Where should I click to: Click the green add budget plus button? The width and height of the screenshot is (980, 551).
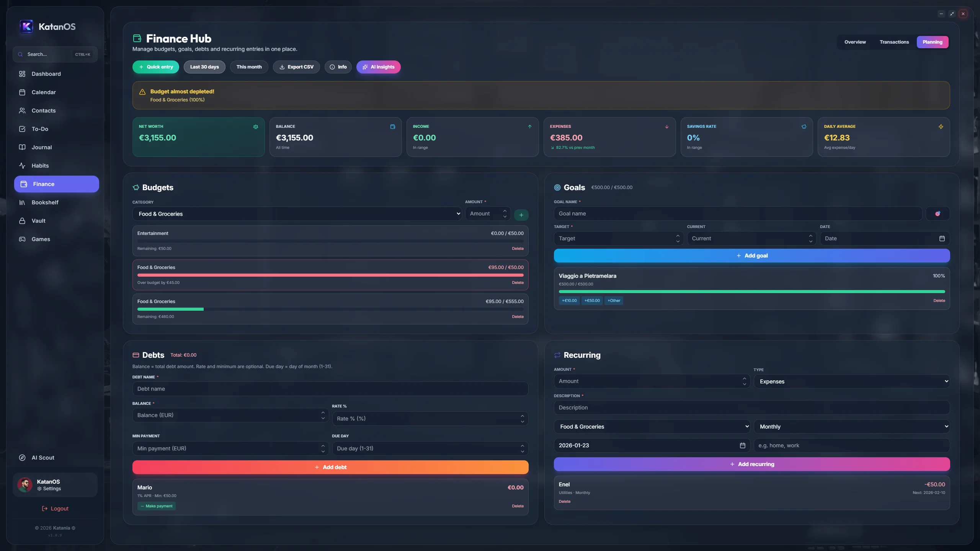(x=521, y=215)
